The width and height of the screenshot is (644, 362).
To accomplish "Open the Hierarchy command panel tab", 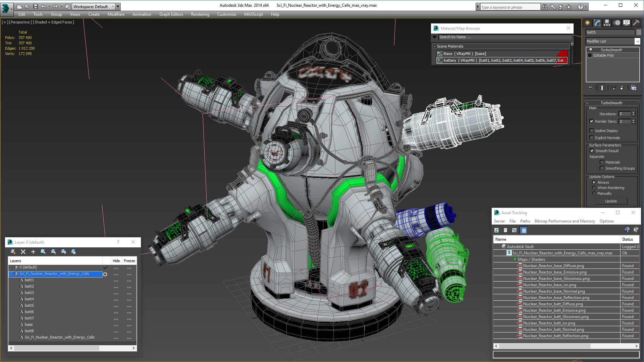I will point(607,23).
